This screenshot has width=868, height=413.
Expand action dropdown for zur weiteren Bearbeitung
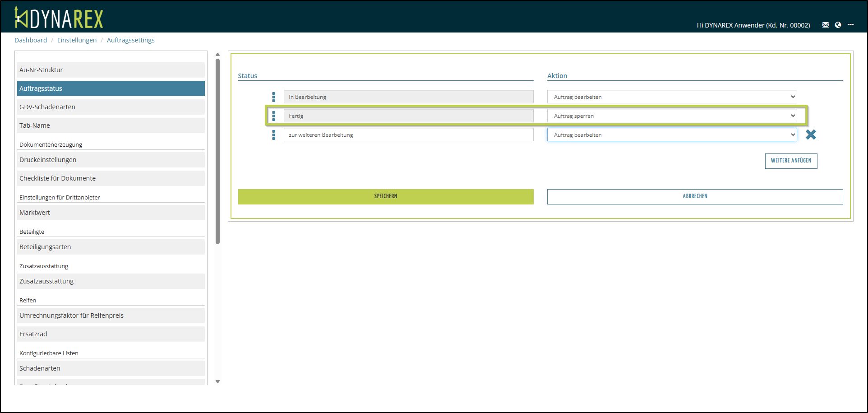(672, 135)
